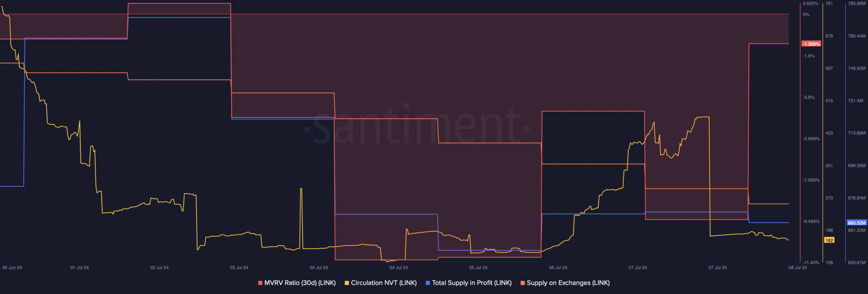Image resolution: width=868 pixels, height=294 pixels.
Task: Click the -3.8% axis value
Action: pyautogui.click(x=809, y=97)
